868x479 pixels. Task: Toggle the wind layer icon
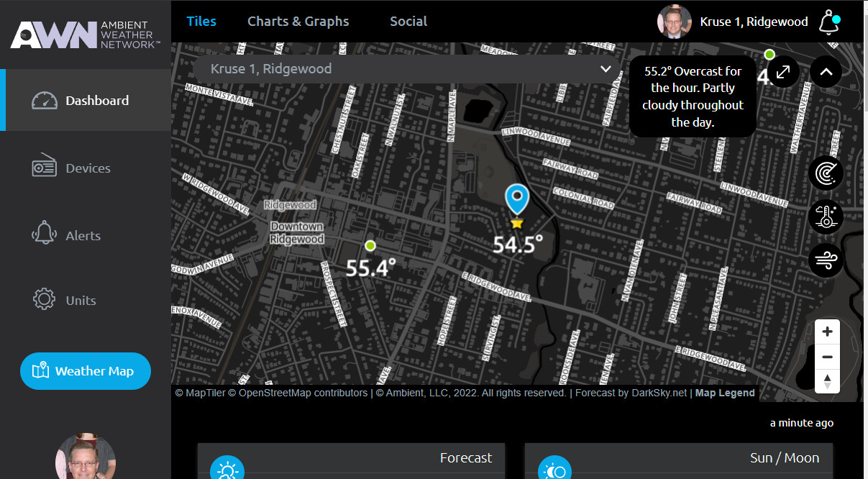(x=826, y=260)
